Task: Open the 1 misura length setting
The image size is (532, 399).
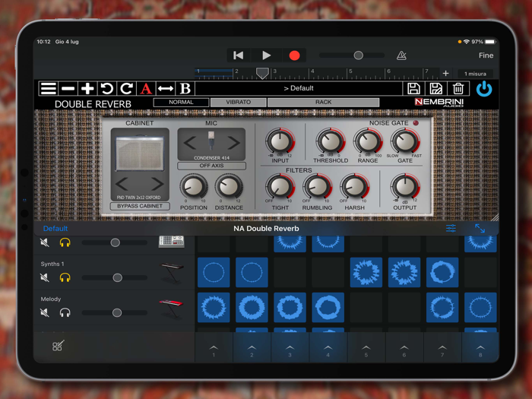Action: (475, 74)
